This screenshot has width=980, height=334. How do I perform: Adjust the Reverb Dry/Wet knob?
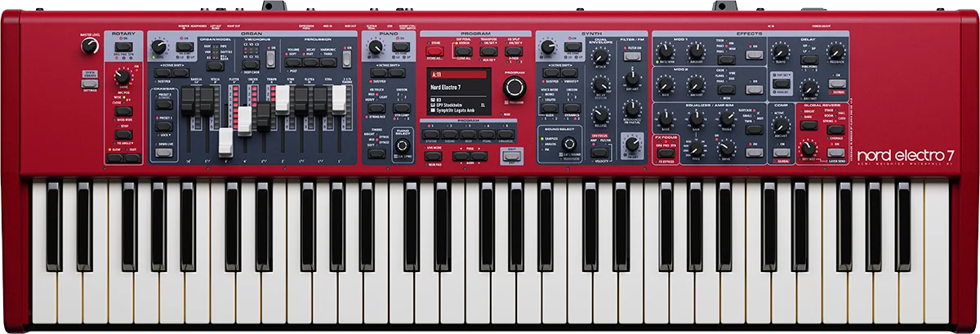pyautogui.click(x=808, y=149)
